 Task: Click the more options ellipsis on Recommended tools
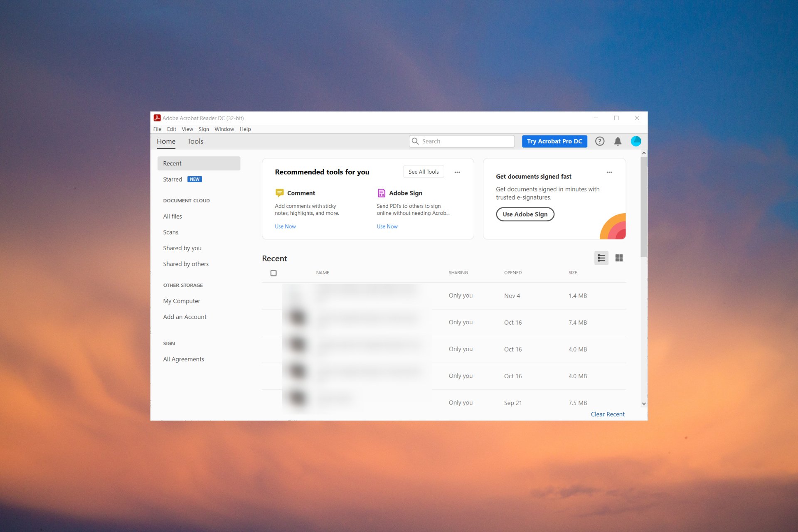pyautogui.click(x=457, y=172)
